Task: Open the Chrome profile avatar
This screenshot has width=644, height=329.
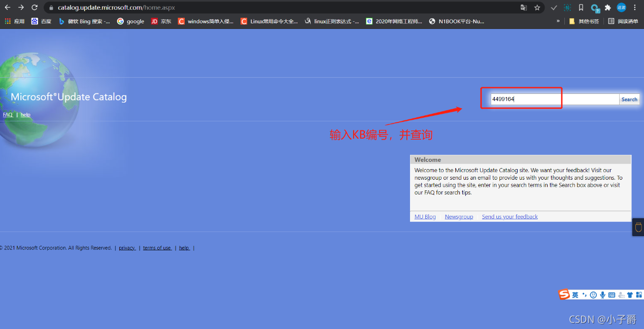Action: pos(621,8)
